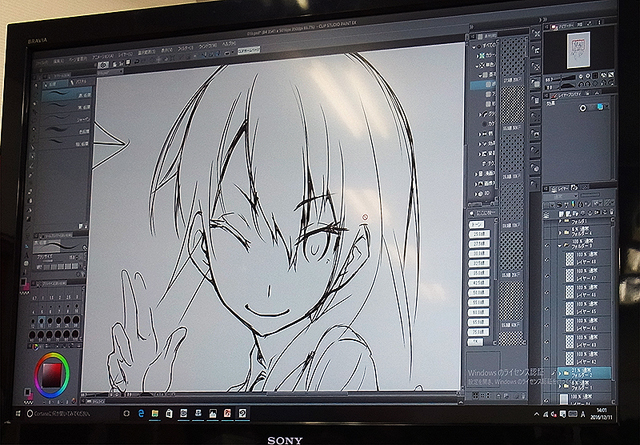This screenshot has width=640, height=445.
Task: Click the Undo arrow in the command bar
Action: pos(138,61)
